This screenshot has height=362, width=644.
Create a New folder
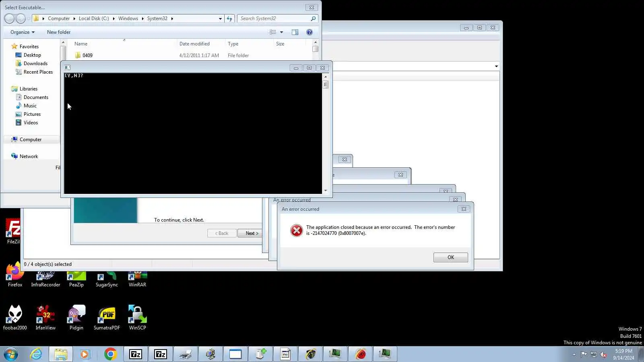tap(59, 32)
